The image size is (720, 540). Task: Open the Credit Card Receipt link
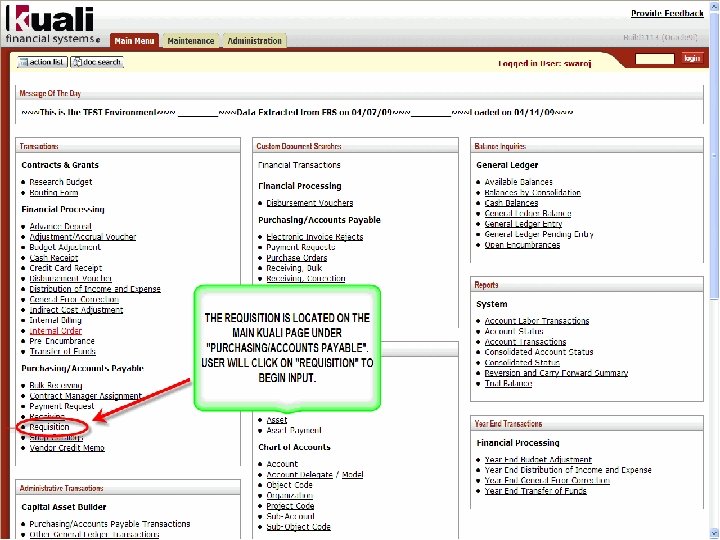click(x=66, y=268)
